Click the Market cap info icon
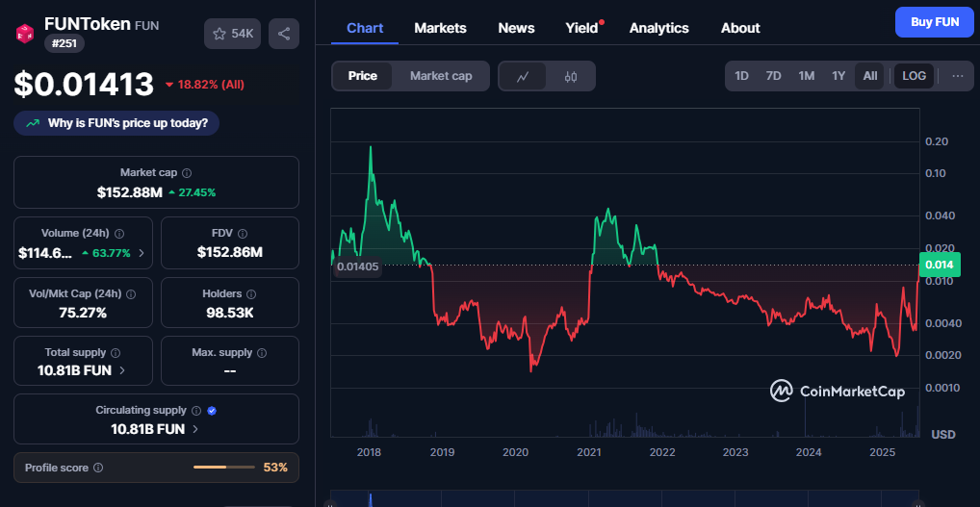Viewport: 980px width, 507px height. [186, 173]
